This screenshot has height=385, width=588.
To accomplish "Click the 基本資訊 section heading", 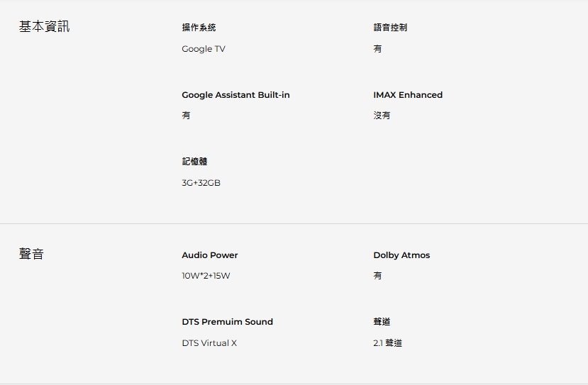I will coord(44,27).
